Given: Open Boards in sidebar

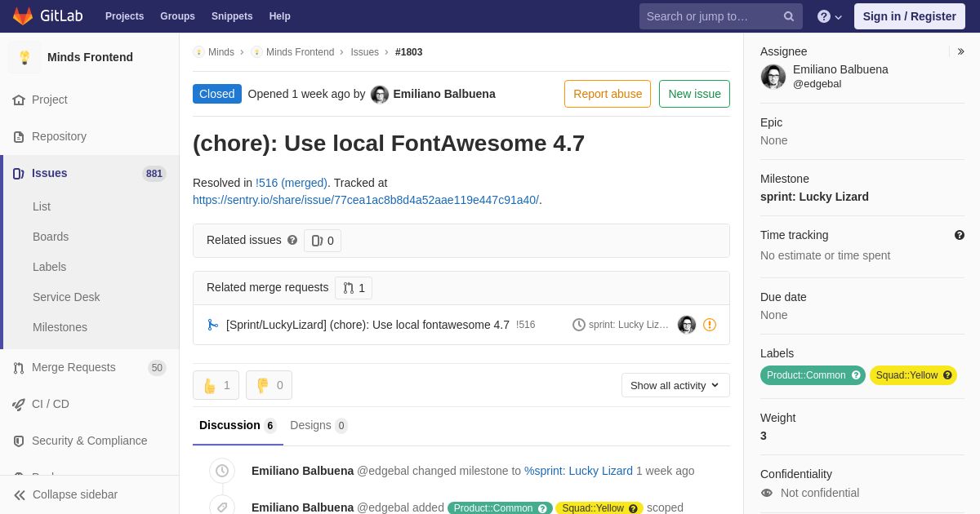Looking at the screenshot, I should [x=51, y=237].
